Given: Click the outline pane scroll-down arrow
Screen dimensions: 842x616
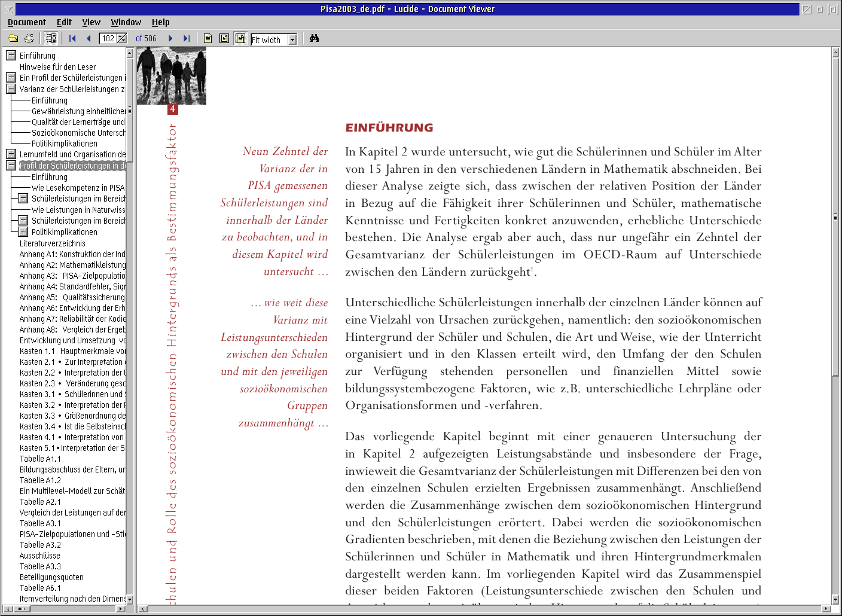Looking at the screenshot, I should 130,599.
